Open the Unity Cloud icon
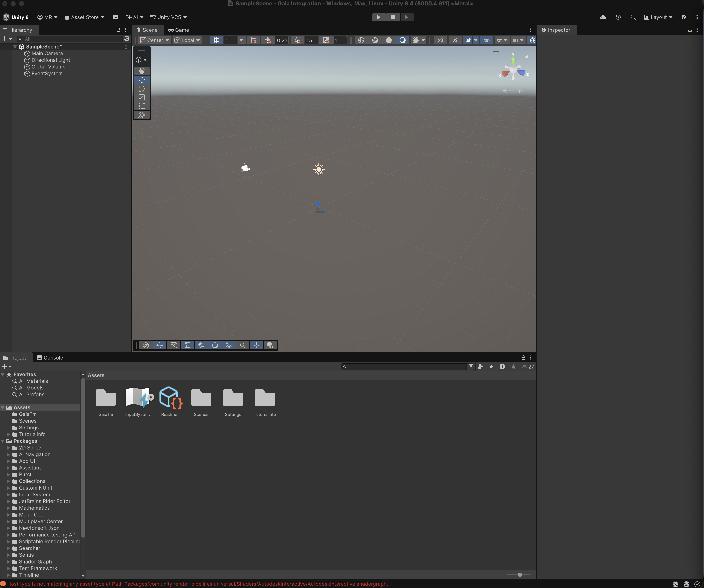704x588 pixels. (x=603, y=17)
